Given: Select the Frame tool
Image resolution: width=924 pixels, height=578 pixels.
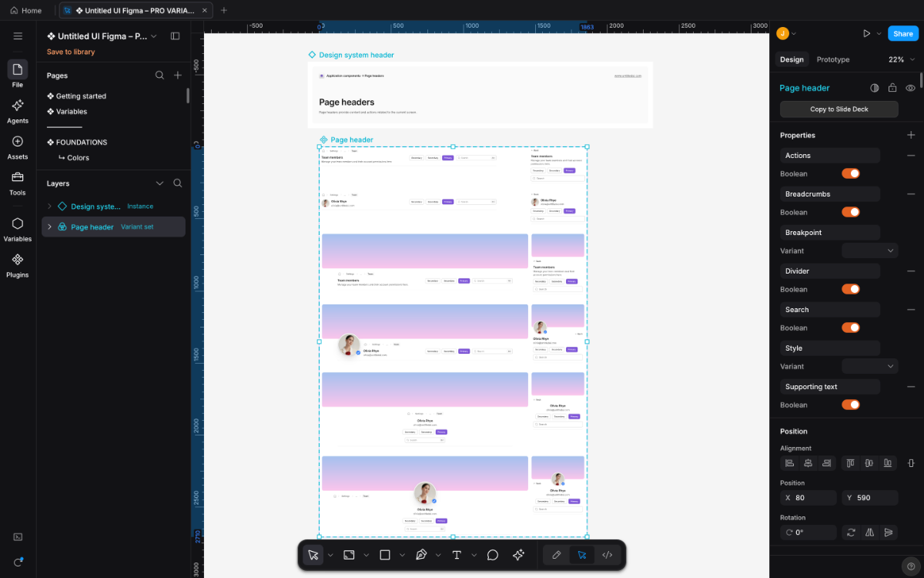Looking at the screenshot, I should [x=349, y=555].
